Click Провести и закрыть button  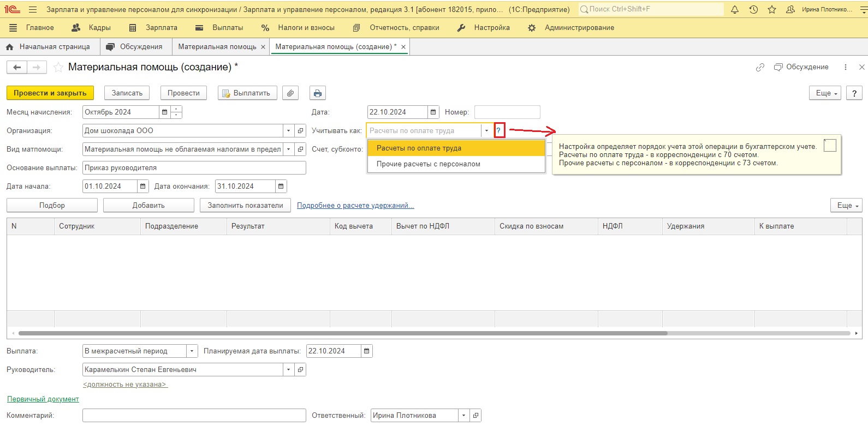pos(50,93)
